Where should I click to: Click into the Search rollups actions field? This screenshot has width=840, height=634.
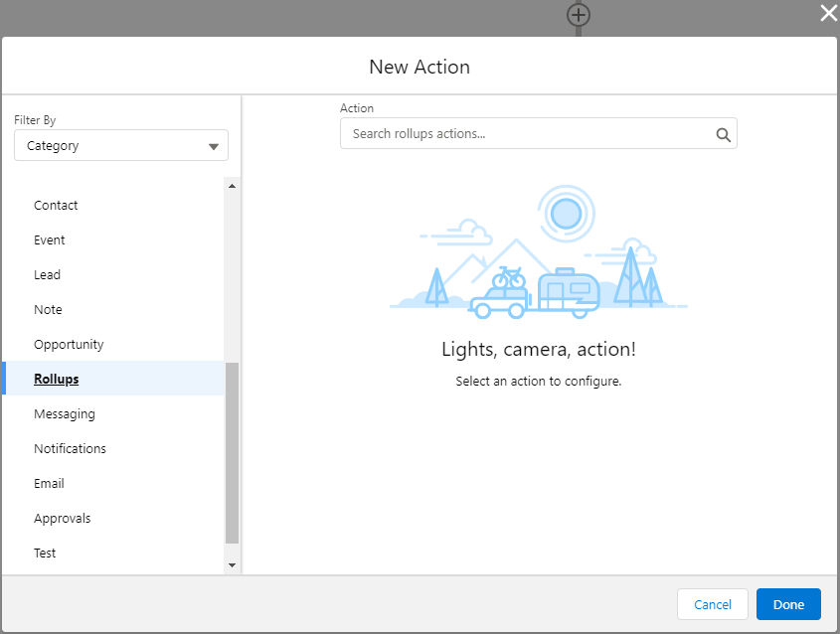(x=539, y=133)
